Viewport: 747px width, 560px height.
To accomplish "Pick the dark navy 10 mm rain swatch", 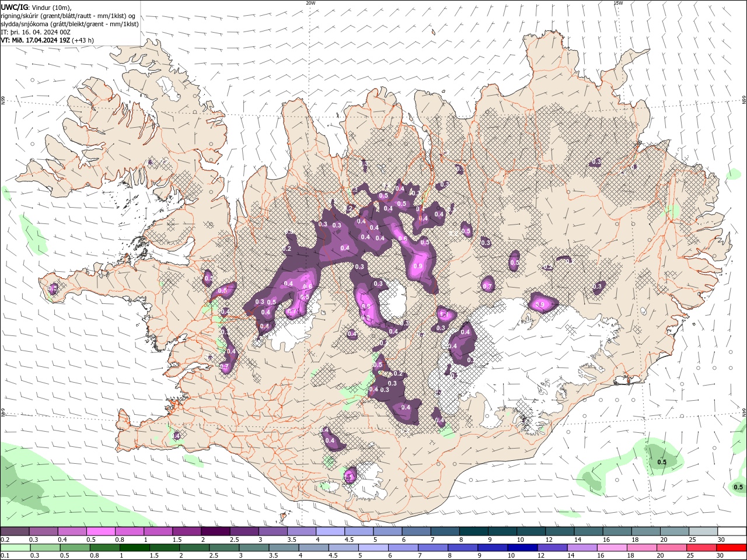I will tap(522, 547).
